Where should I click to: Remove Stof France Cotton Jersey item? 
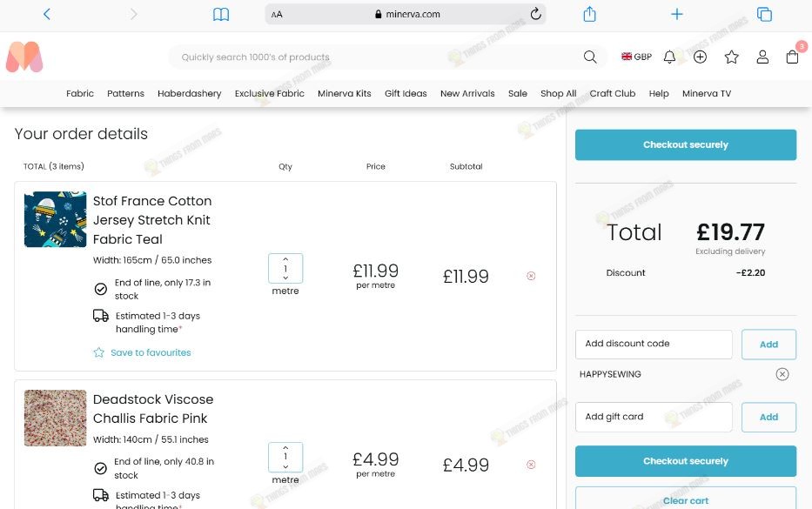pyautogui.click(x=531, y=276)
